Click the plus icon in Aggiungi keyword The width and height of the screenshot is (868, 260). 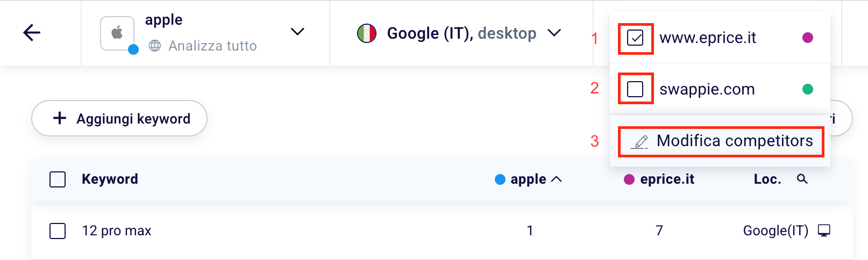tap(60, 118)
